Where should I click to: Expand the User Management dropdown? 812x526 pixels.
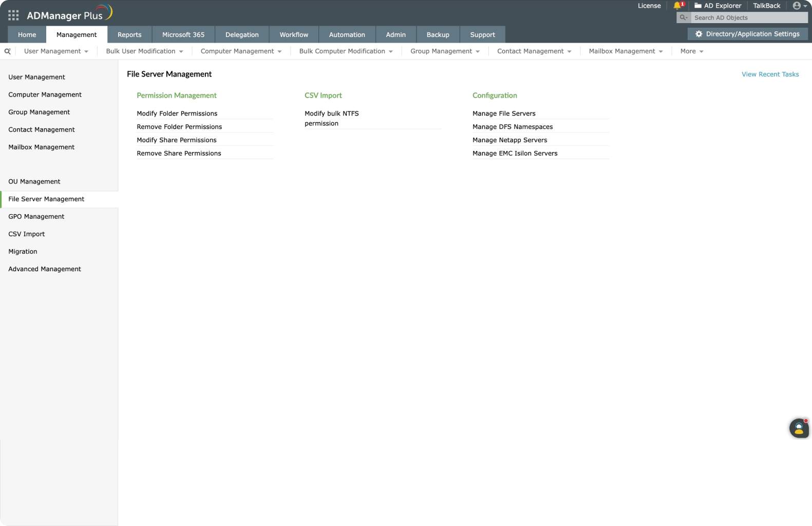tap(56, 51)
